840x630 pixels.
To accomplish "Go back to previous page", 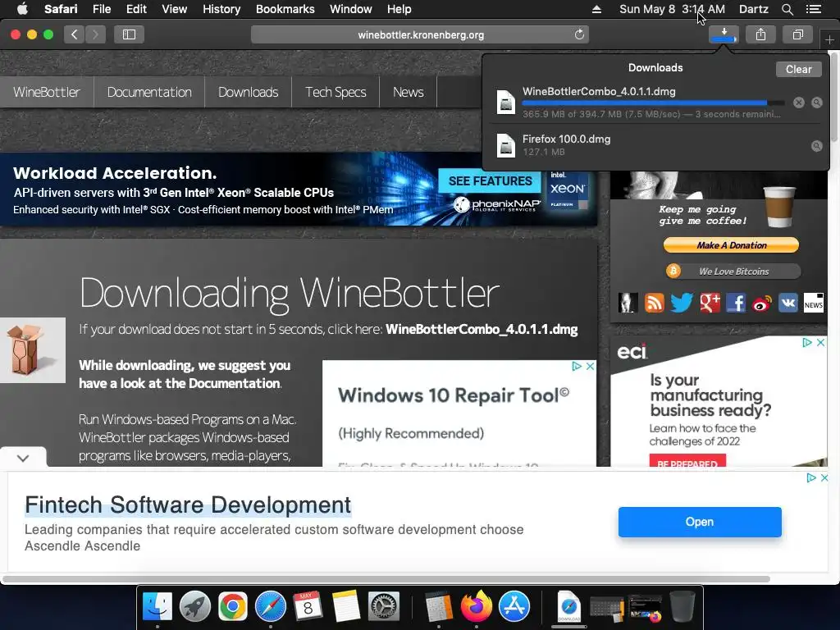I will pyautogui.click(x=75, y=34).
